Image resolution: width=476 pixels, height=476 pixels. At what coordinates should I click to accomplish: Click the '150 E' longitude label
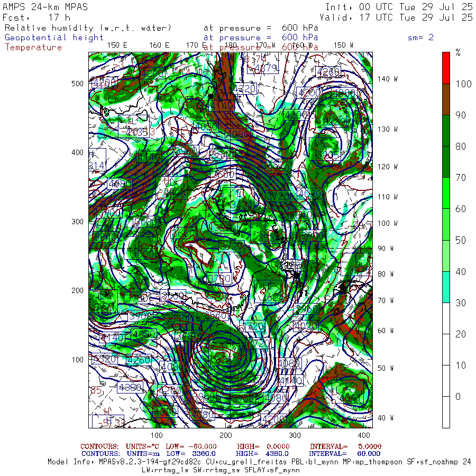tap(117, 45)
